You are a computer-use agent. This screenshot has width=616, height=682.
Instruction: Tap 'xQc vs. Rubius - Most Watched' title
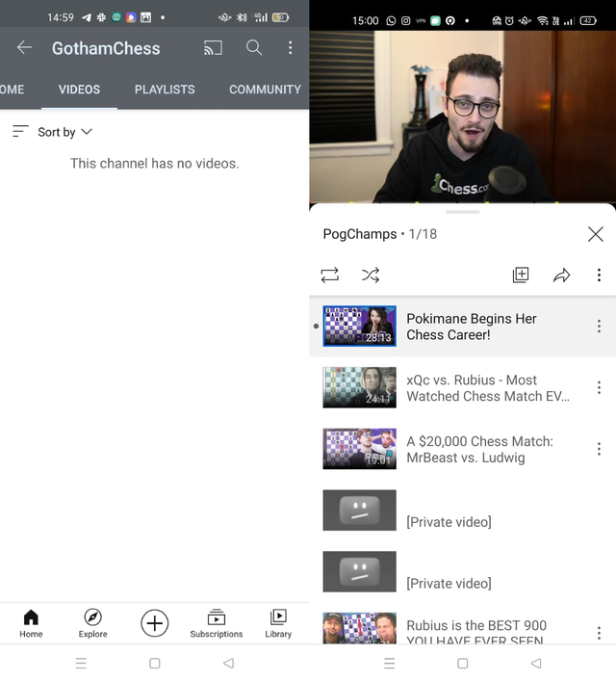pos(488,388)
